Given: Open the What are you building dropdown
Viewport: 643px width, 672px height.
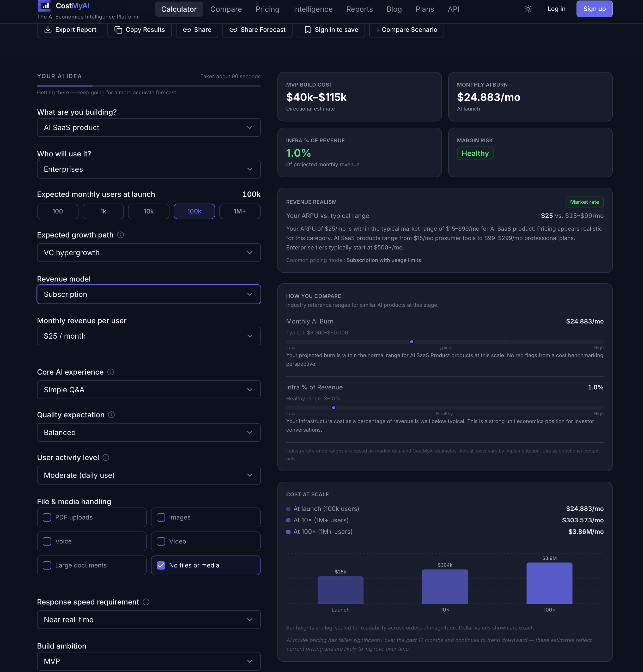Looking at the screenshot, I should point(149,127).
